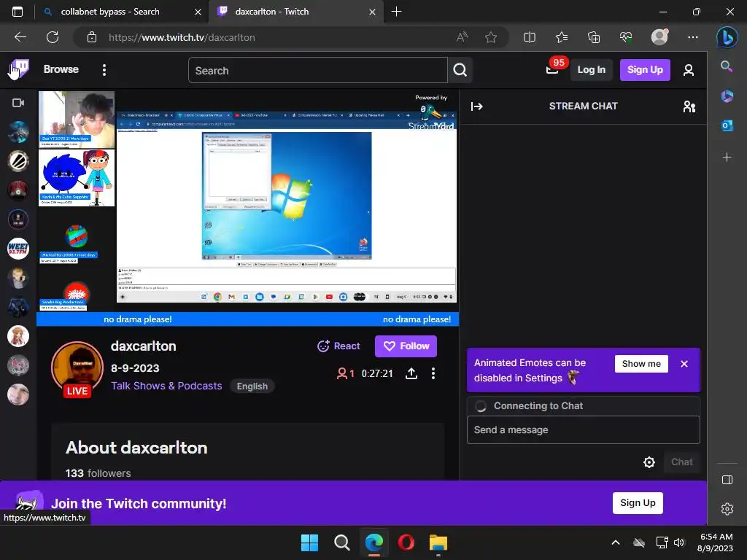Click Show me for animated emotes
Image resolution: width=747 pixels, height=560 pixels.
[x=641, y=364]
